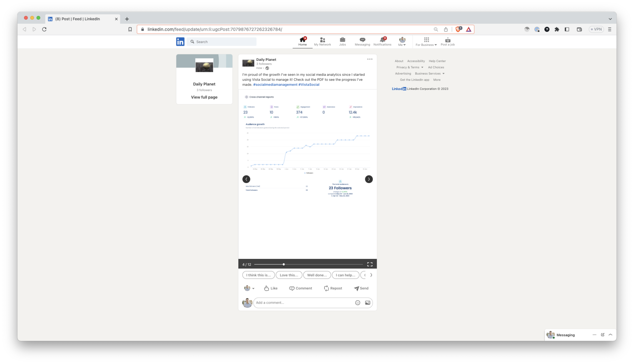Attach a photo to the comment
This screenshot has height=364, width=634.
[x=367, y=303]
